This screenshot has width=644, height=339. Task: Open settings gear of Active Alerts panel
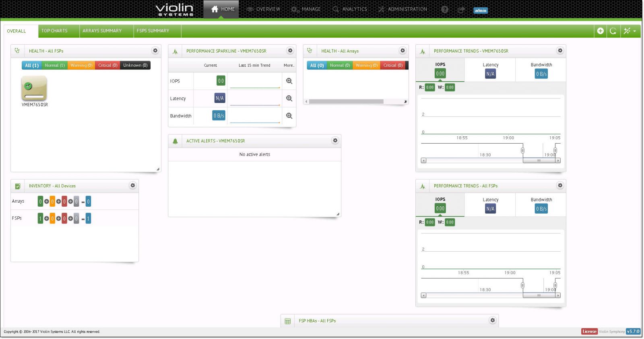pos(335,140)
